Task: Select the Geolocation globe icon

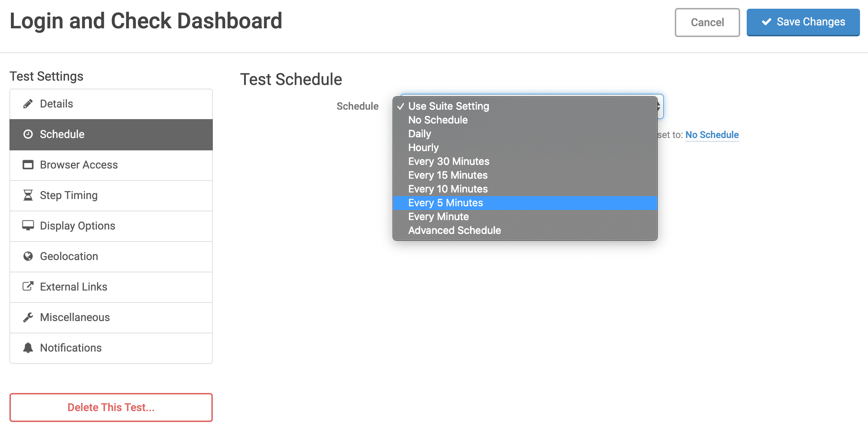Action: (x=28, y=256)
